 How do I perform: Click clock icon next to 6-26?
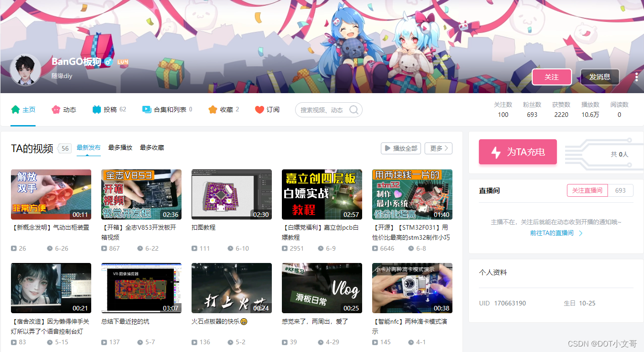[50, 248]
